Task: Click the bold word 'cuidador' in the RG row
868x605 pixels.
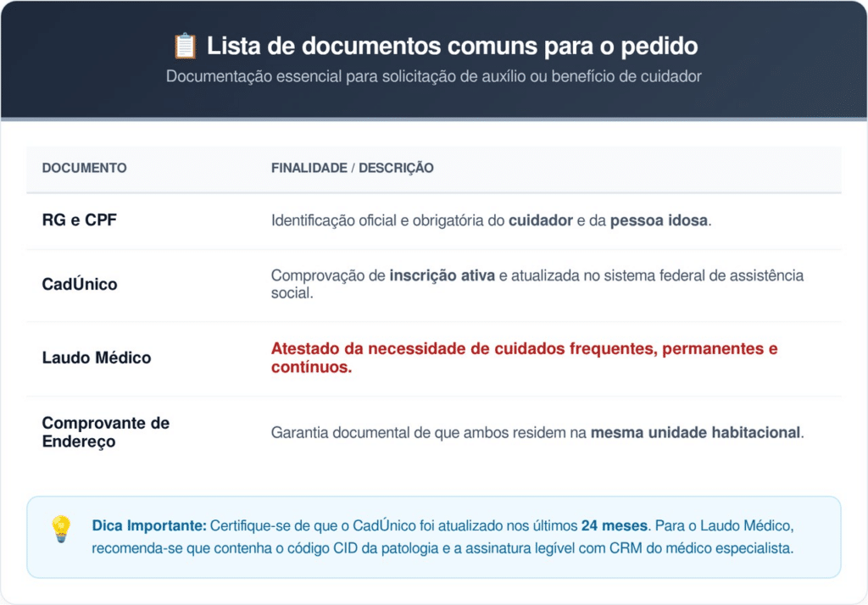Action: (x=541, y=220)
